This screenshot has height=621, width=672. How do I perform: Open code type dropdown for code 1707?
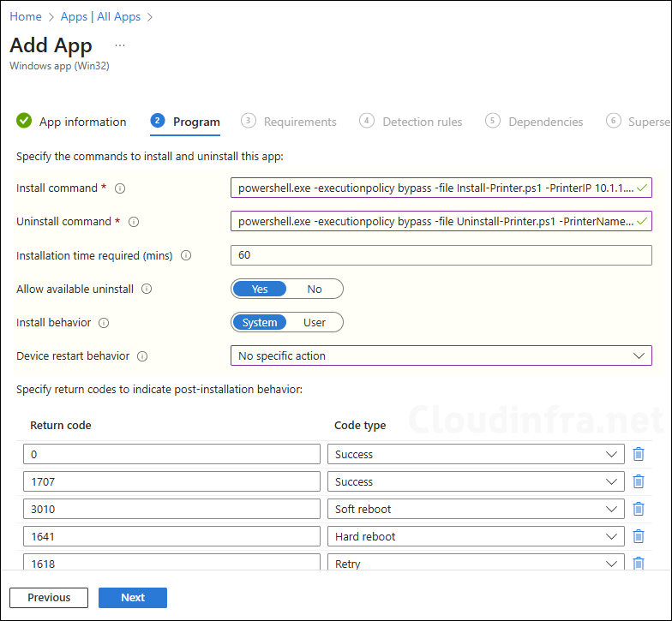(x=476, y=481)
